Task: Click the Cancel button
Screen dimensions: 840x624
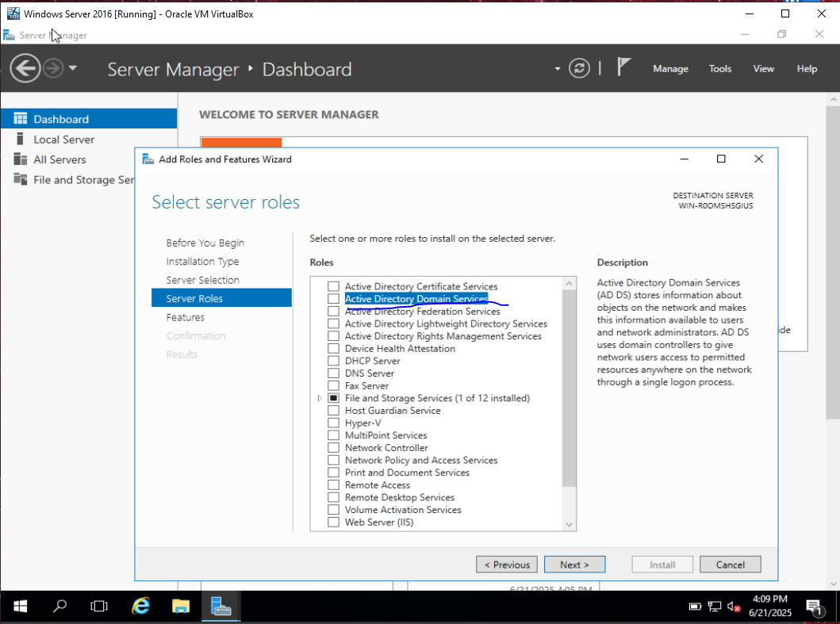Action: pyautogui.click(x=731, y=565)
